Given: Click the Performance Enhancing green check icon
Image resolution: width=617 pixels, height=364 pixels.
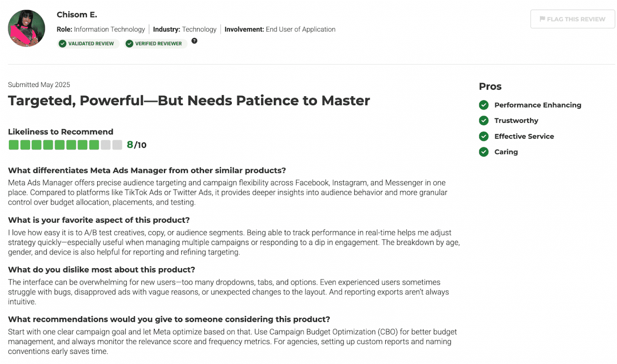Looking at the screenshot, I should [x=484, y=105].
